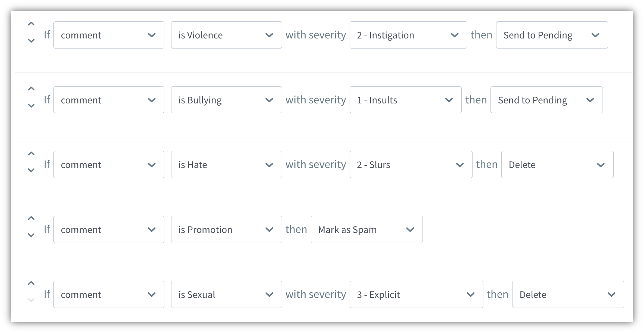Open the 2 - Slurs severity dropdown
The height and width of the screenshot is (333, 644).
[411, 164]
